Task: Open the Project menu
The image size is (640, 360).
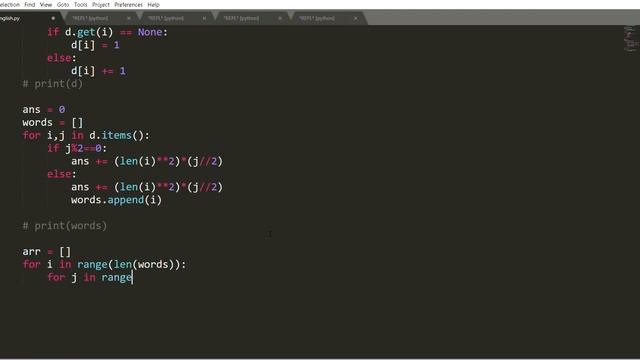Action: click(x=101, y=4)
